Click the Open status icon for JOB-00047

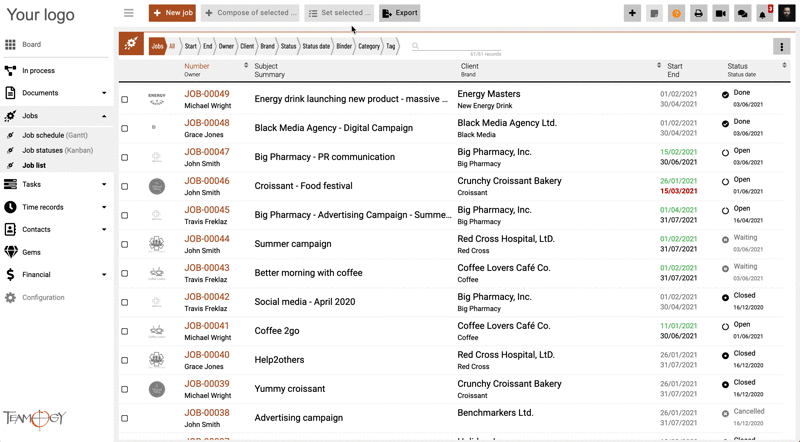[725, 153]
